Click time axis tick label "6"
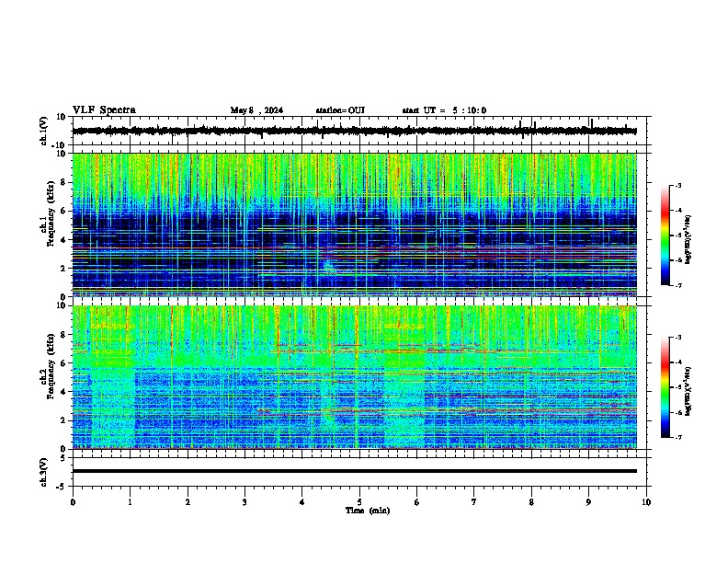Image resolution: width=728 pixels, height=563 pixels. point(417,502)
